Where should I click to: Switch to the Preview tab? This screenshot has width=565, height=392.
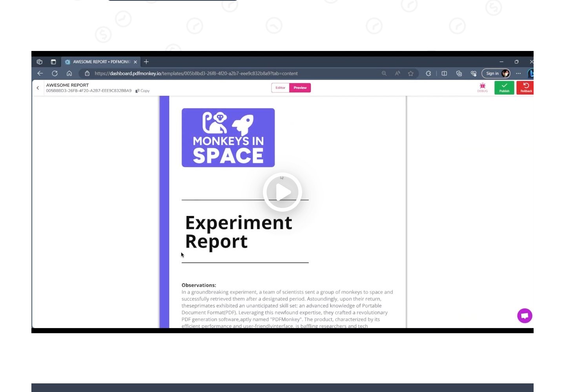pos(300,88)
